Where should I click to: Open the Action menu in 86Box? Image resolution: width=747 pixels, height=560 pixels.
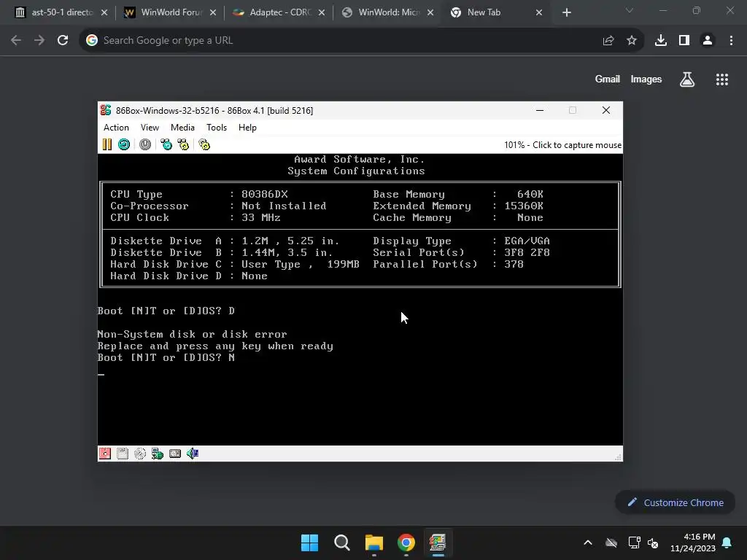click(116, 128)
